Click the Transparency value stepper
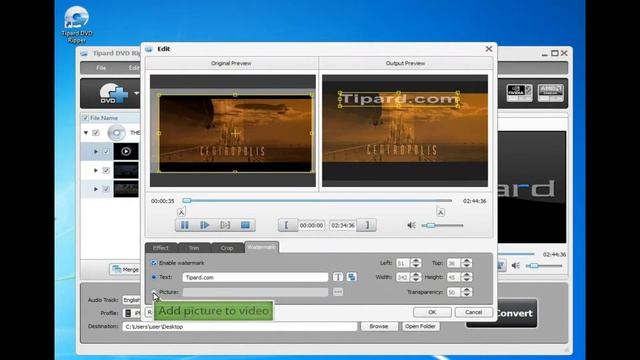 click(x=467, y=292)
